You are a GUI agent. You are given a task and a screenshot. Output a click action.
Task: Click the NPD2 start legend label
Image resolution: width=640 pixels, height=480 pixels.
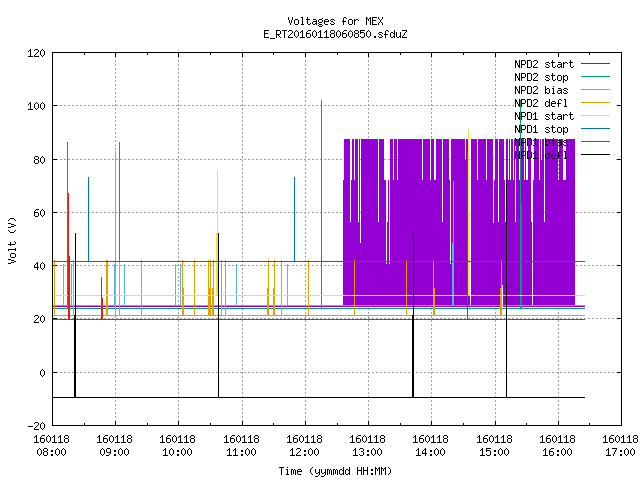point(544,64)
